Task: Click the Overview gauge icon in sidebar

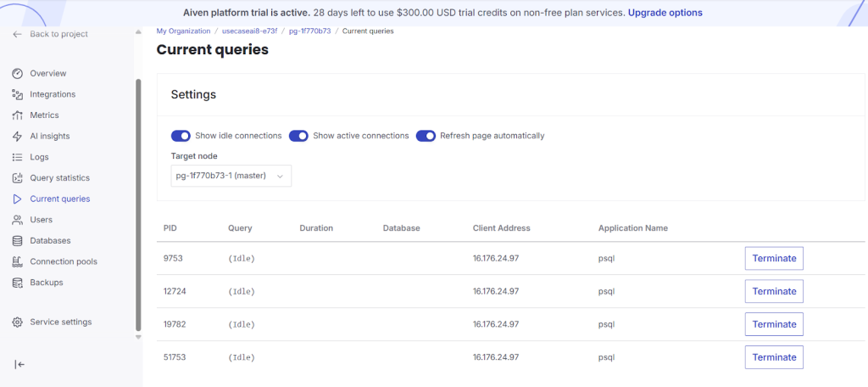Action: pyautogui.click(x=17, y=74)
